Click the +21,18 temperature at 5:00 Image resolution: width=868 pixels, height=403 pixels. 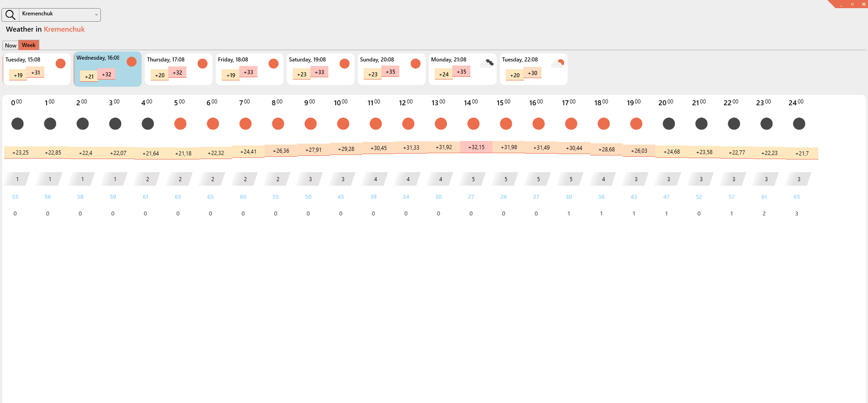pyautogui.click(x=183, y=154)
